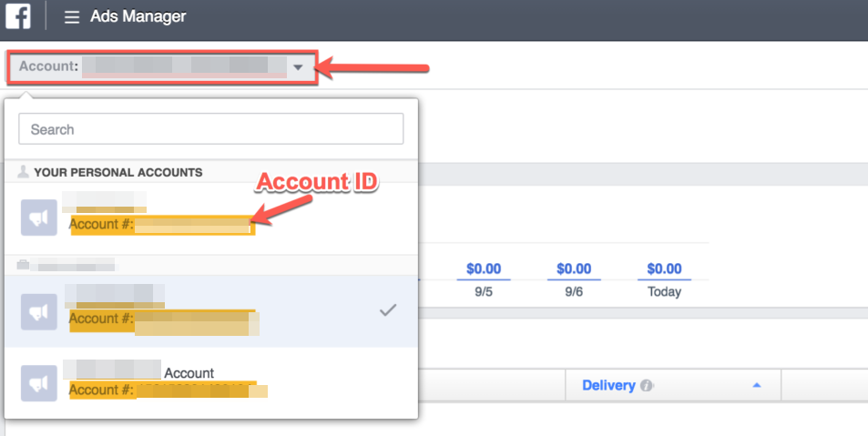
Task: Open the $0.00 spend for 9/6
Action: [x=574, y=269]
